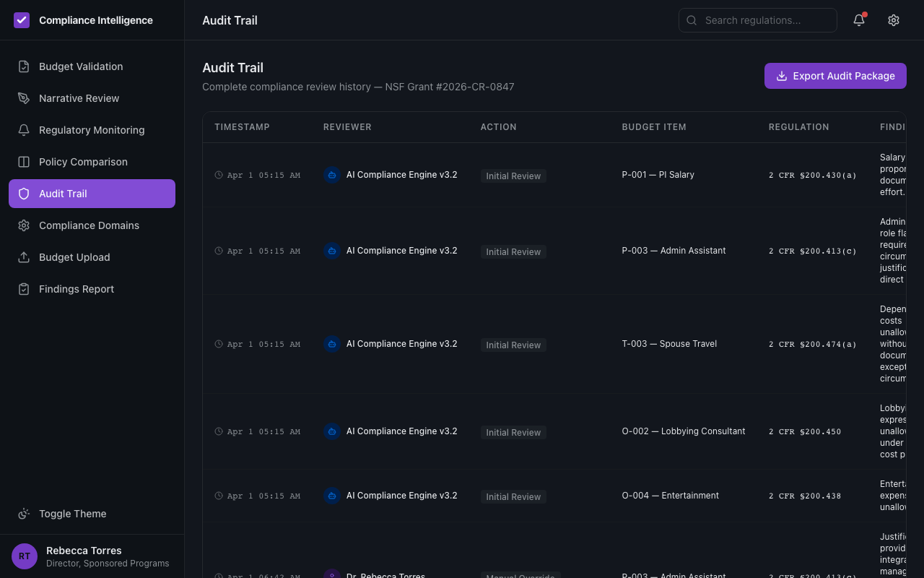Click the AI Compliance Engine bot avatar
Viewport: 924px width, 578px height.
point(331,174)
